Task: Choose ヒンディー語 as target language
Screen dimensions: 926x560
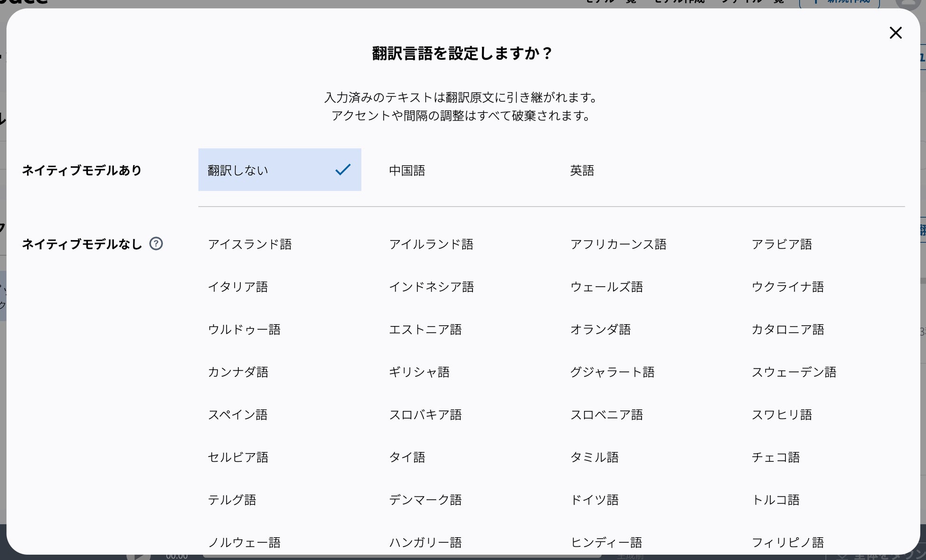Action: (606, 542)
